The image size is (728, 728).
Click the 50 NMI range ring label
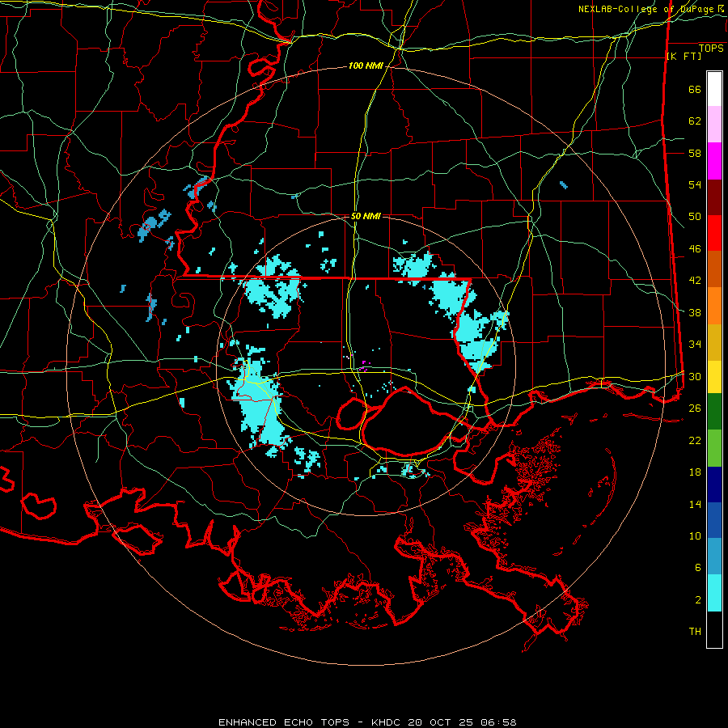366,216
